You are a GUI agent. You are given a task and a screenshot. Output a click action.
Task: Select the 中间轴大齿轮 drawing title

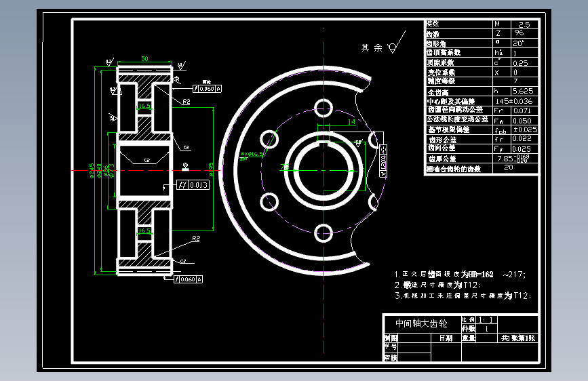coord(421,323)
